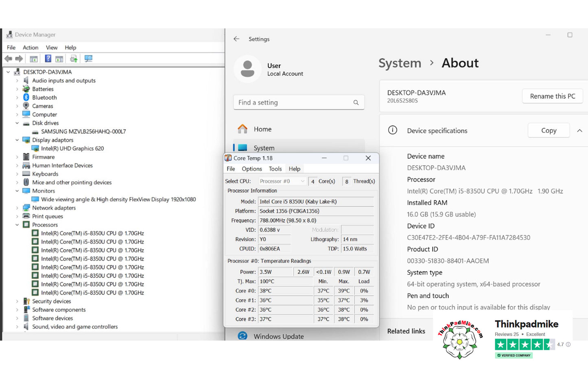This screenshot has width=588, height=369.
Task: Open Device Manager's File menu
Action: click(x=11, y=48)
